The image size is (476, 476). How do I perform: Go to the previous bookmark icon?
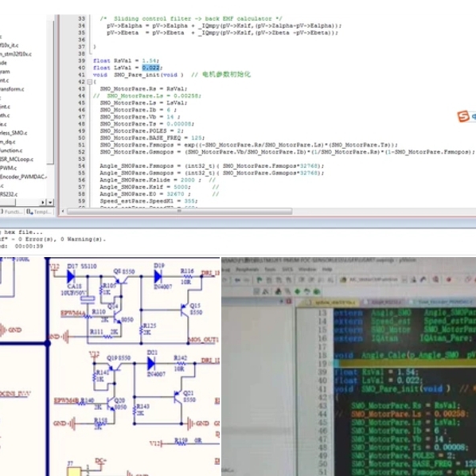tap(269, 280)
